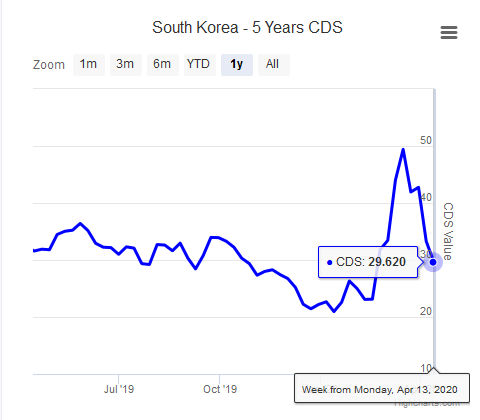Set zoom range to 1m
Image resolution: width=480 pixels, height=420 pixels.
89,65
